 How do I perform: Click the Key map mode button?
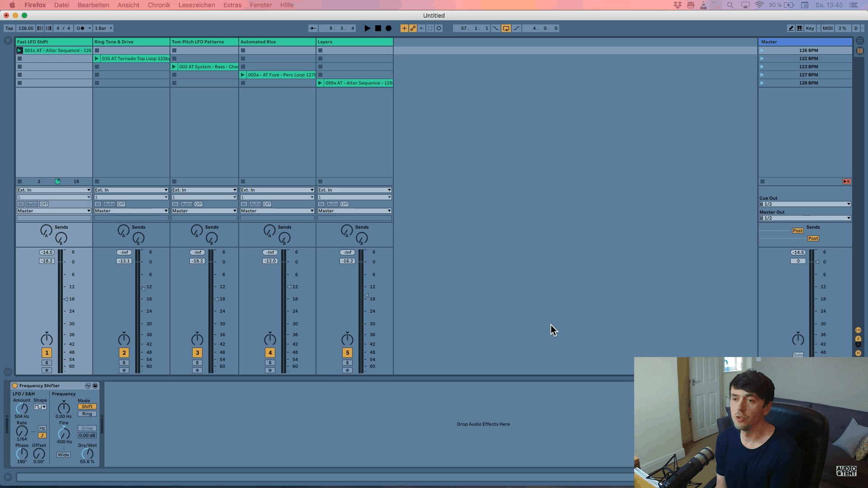(x=810, y=28)
